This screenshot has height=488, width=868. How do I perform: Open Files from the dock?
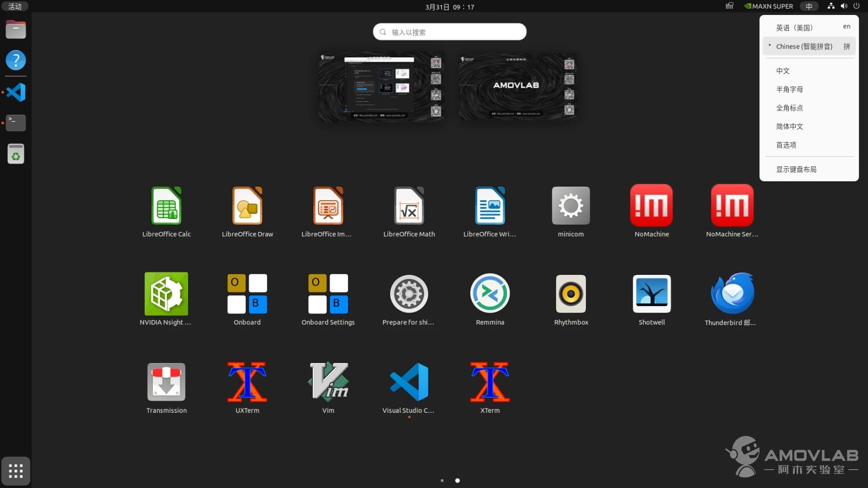pos(15,29)
